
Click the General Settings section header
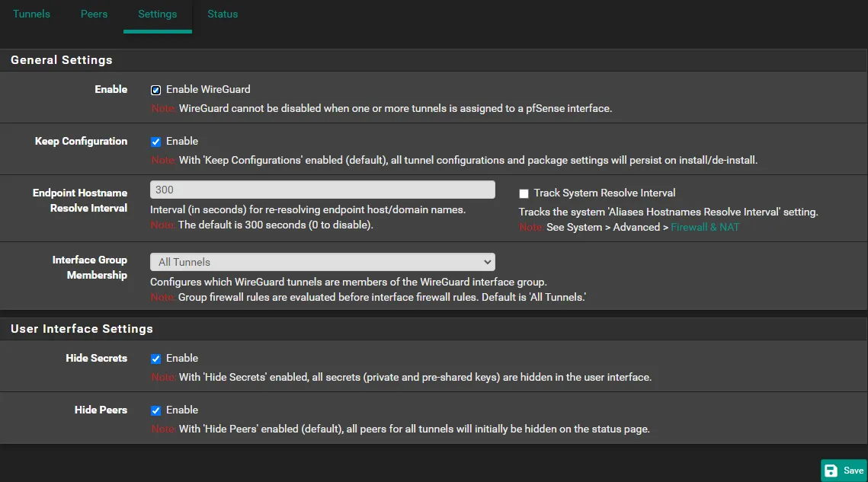point(61,60)
